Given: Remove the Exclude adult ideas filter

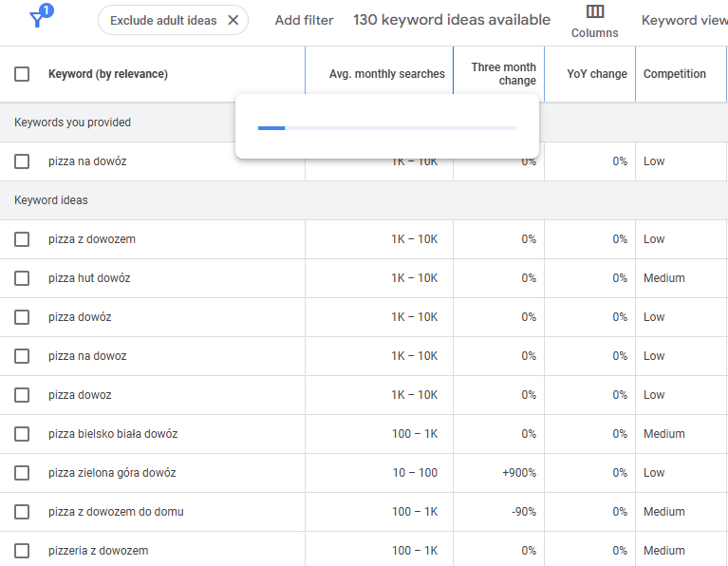Looking at the screenshot, I should pyautogui.click(x=233, y=20).
